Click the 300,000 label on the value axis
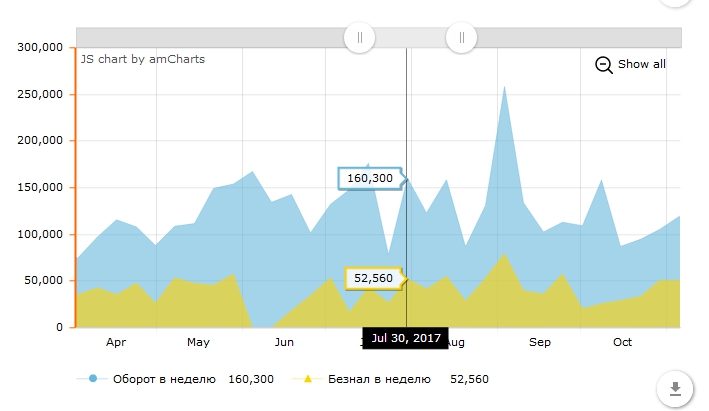Screen dimensions: 709x411 40,47
